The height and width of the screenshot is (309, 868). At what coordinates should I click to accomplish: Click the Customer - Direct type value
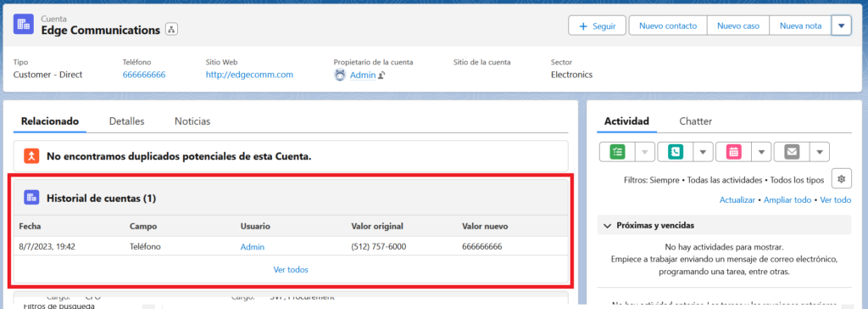[x=47, y=75]
